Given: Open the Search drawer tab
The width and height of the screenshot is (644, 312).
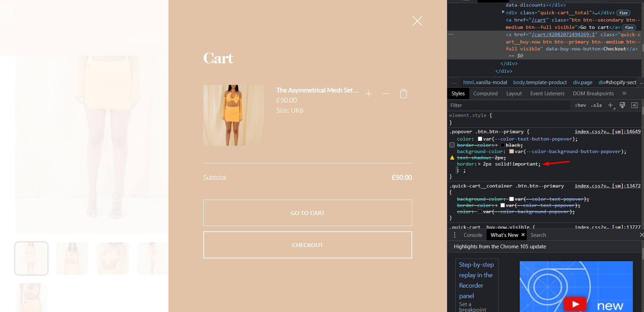Looking at the screenshot, I should 538,235.
